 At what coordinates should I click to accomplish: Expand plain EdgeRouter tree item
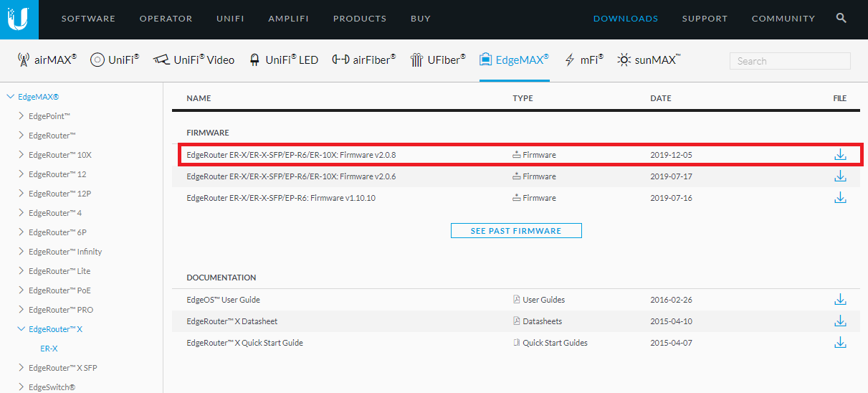pyautogui.click(x=22, y=136)
